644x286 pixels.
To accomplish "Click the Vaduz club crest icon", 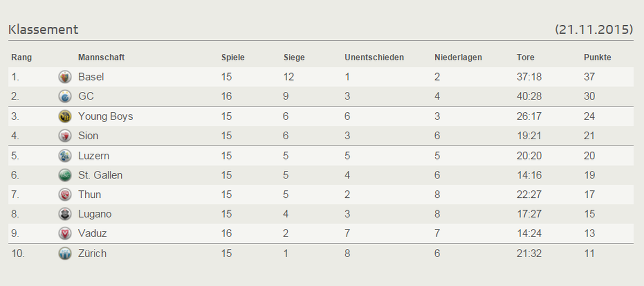I will pyautogui.click(x=65, y=234).
